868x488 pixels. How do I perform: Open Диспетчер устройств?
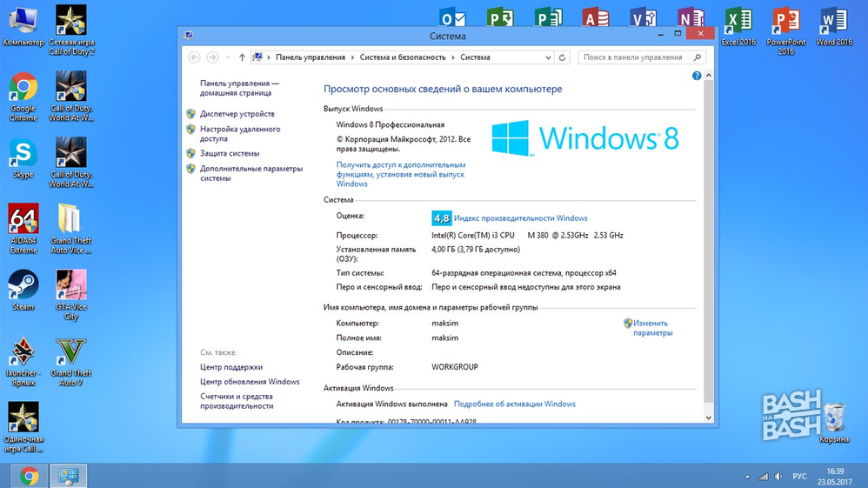click(237, 114)
